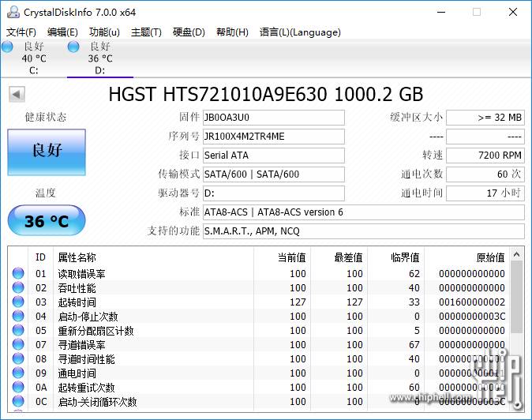Click the 温度 label
This screenshot has height=420, width=532.
(46, 193)
